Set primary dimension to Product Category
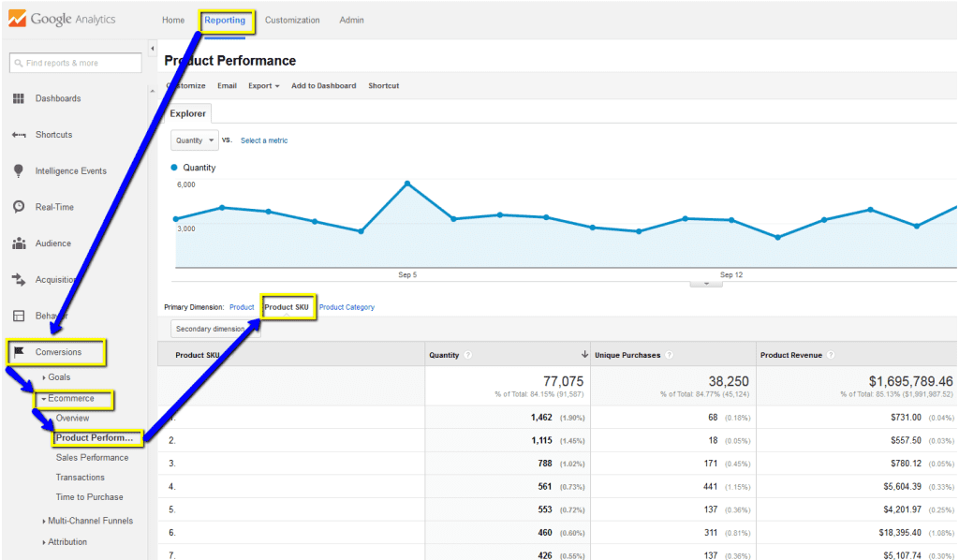The image size is (959, 560). click(347, 307)
